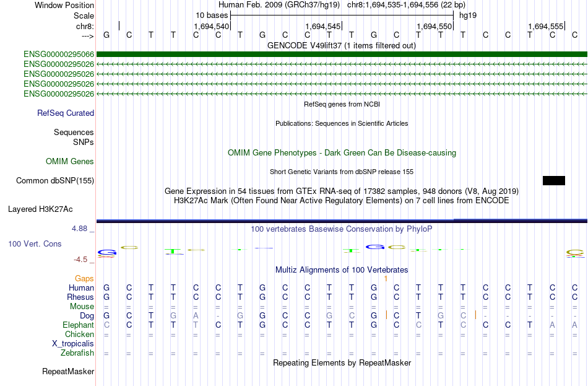The width and height of the screenshot is (588, 386).
Task: Select the X_tropicalis species row label
Action: click(x=73, y=344)
